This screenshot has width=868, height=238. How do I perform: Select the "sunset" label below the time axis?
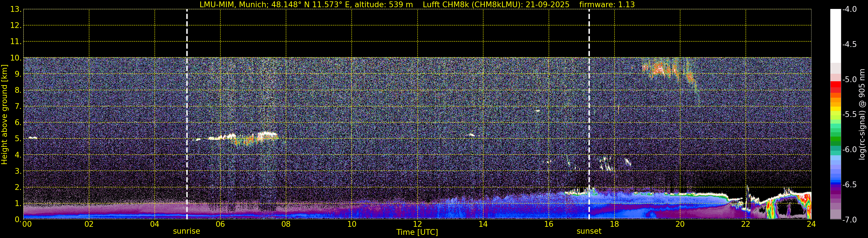tap(589, 231)
